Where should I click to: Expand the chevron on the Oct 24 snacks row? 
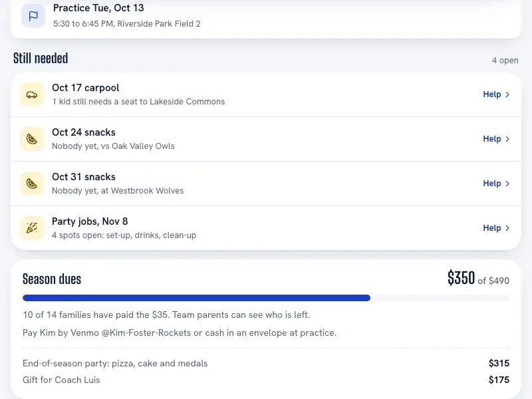507,139
